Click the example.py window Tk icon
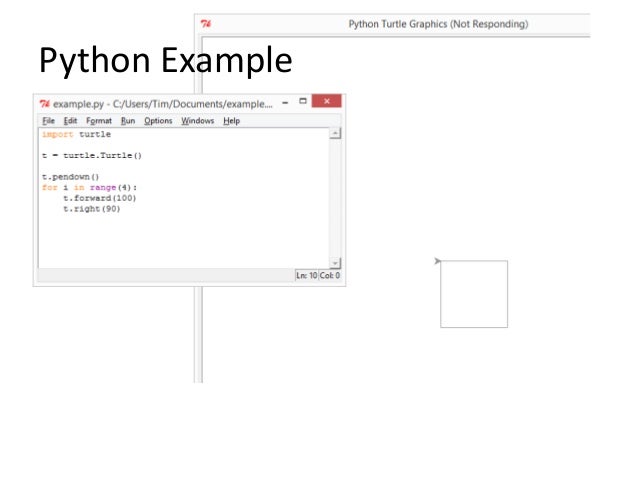The width and height of the screenshot is (638, 479). coord(45,104)
